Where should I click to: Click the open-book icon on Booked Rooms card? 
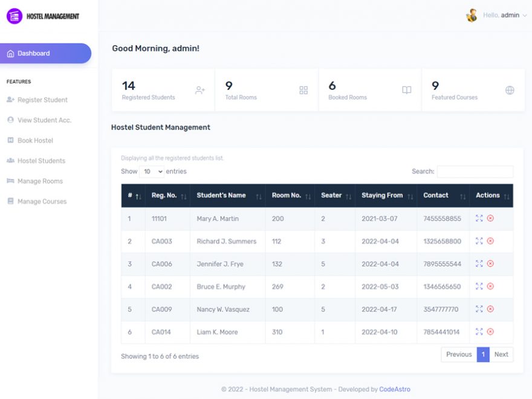406,88
